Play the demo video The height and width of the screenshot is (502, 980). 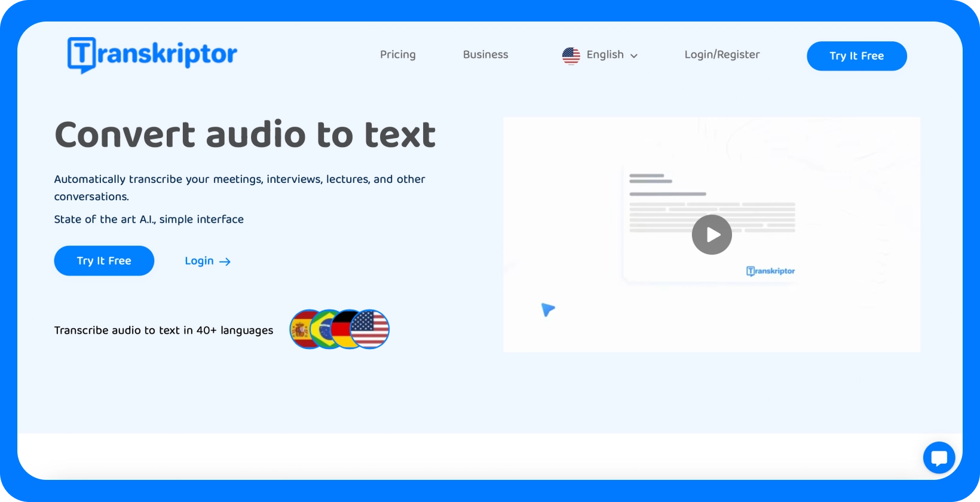tap(712, 235)
